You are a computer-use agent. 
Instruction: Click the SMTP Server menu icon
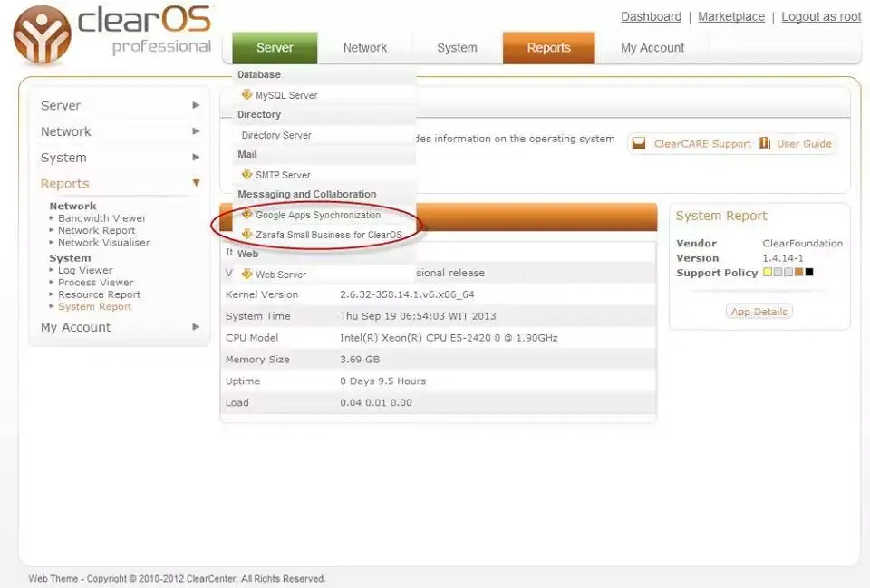pyautogui.click(x=246, y=174)
